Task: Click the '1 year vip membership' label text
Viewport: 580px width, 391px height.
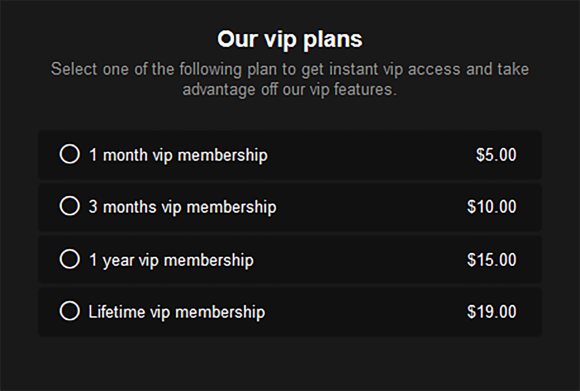Action: (171, 260)
